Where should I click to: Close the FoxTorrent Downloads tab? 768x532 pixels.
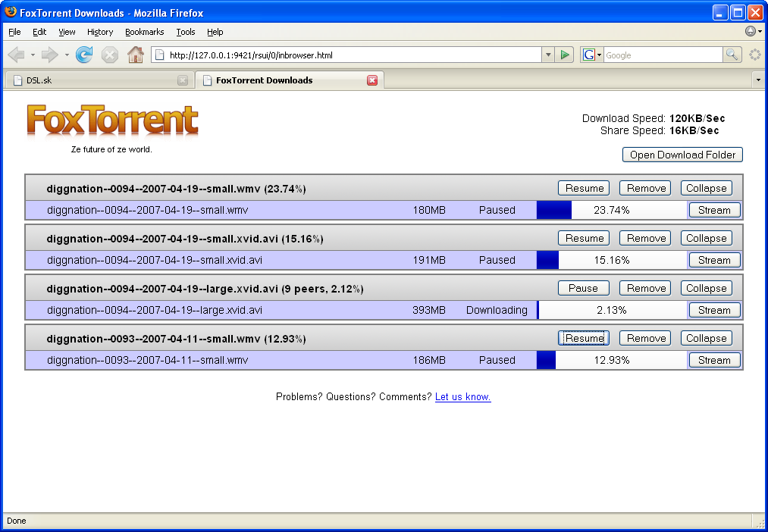372,80
